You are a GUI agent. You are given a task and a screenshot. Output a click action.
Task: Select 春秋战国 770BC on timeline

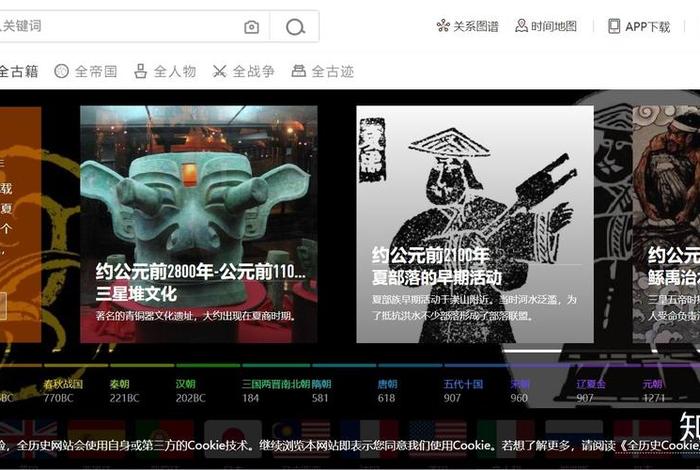point(63,391)
